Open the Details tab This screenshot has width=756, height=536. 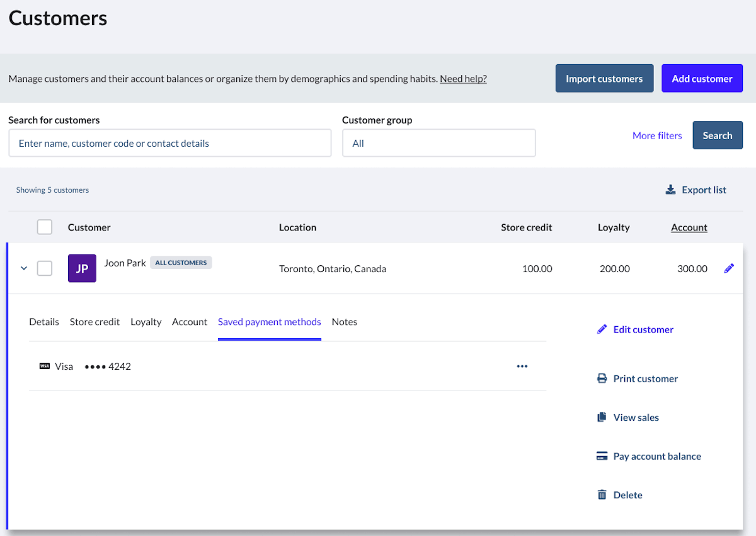43,321
